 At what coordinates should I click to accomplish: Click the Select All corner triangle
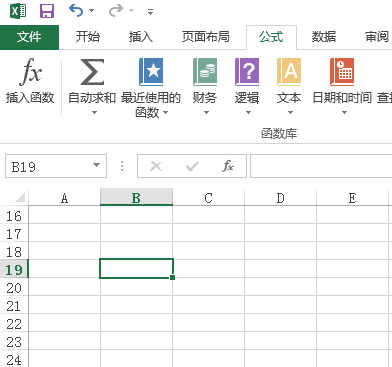19,198
